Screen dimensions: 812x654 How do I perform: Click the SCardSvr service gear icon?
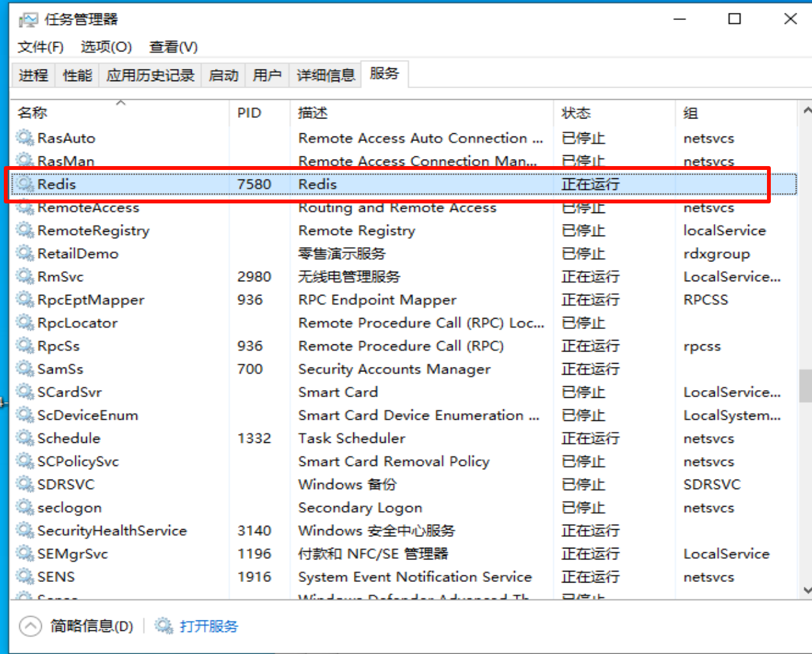[25, 392]
